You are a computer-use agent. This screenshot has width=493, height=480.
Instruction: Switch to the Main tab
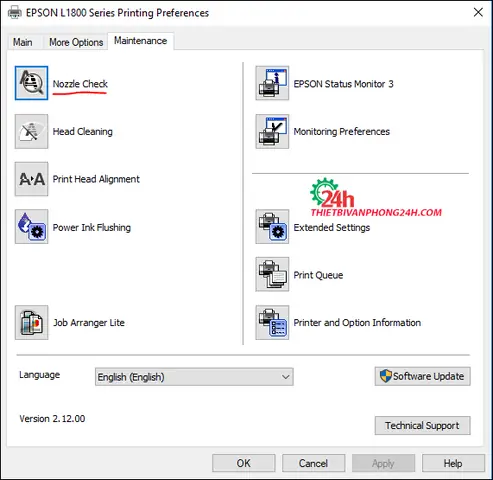click(x=23, y=42)
